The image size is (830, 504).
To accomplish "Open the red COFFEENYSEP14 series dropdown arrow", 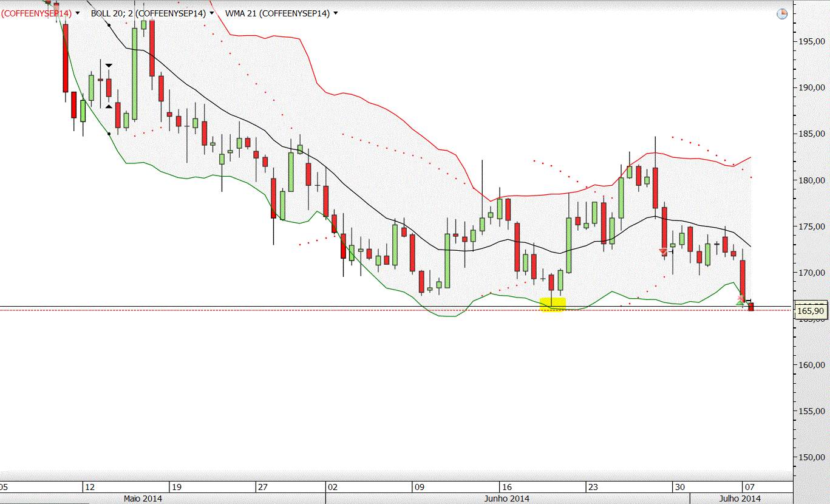I will tap(78, 13).
